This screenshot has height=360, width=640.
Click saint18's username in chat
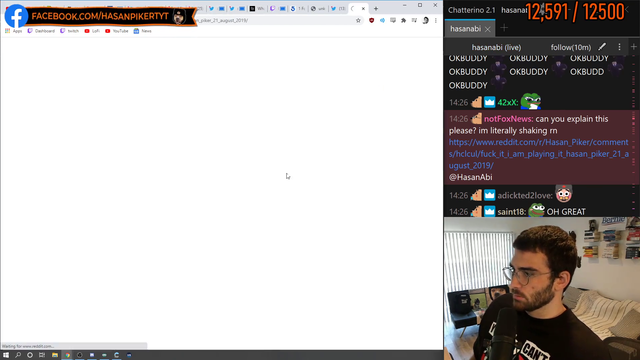[x=511, y=211]
